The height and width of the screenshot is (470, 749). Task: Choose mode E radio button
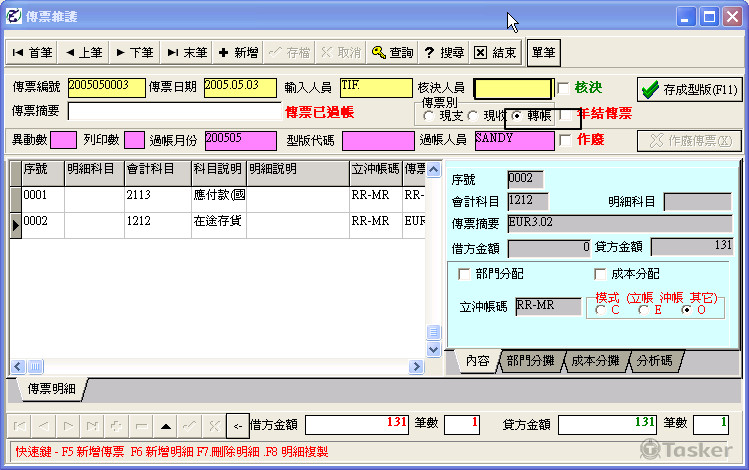point(643,310)
